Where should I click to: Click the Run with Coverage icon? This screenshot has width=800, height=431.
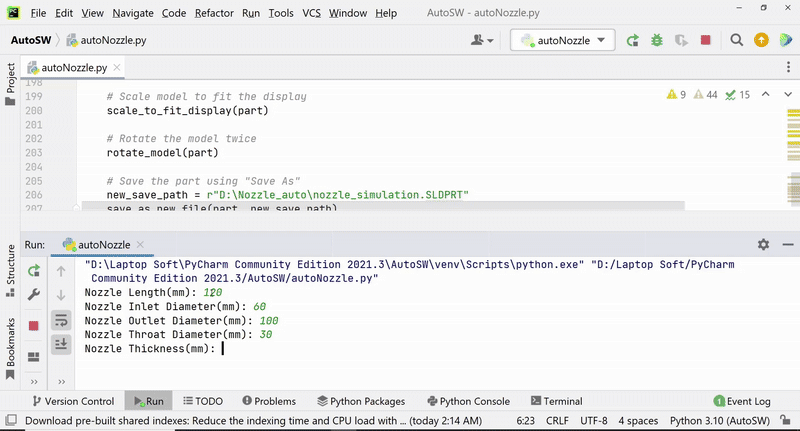tap(681, 40)
